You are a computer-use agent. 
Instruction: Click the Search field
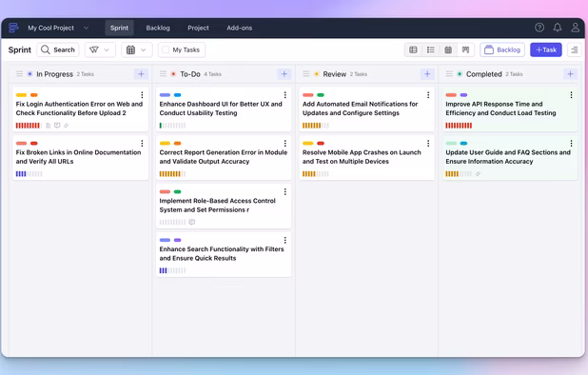(x=58, y=49)
